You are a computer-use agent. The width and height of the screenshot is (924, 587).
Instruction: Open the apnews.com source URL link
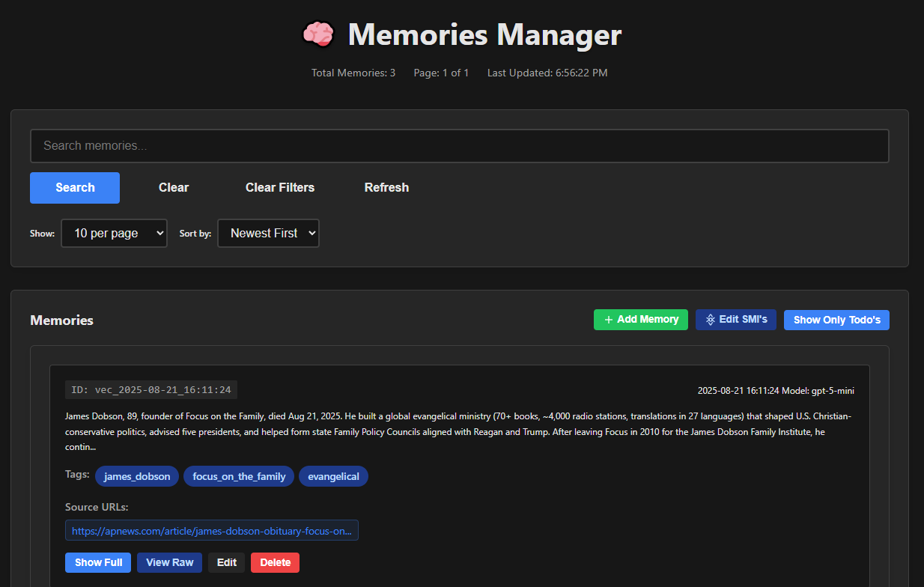212,531
